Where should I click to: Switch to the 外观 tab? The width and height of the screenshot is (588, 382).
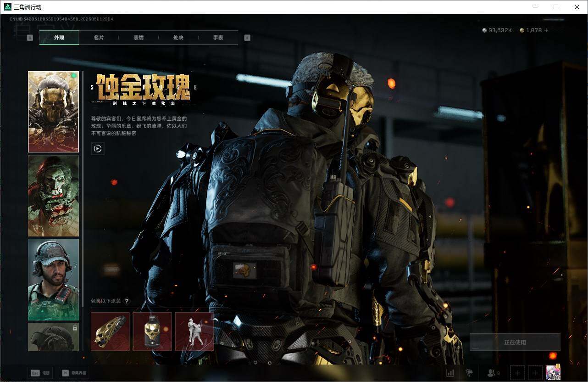coord(59,38)
